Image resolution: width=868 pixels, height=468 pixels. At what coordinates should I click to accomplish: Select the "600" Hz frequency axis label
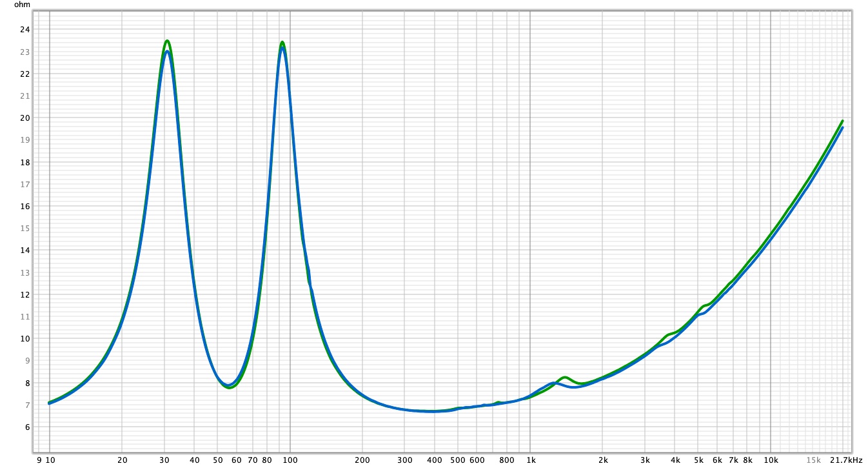point(477,460)
